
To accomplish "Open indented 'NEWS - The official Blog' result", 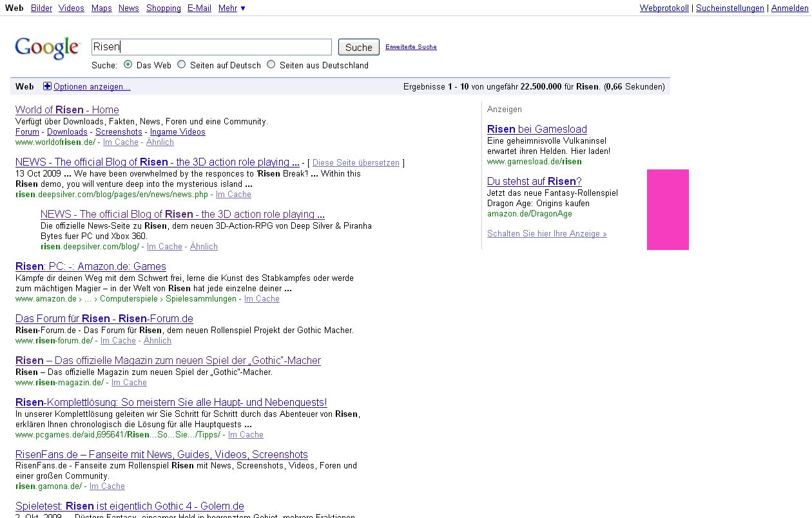I will pos(182,214).
